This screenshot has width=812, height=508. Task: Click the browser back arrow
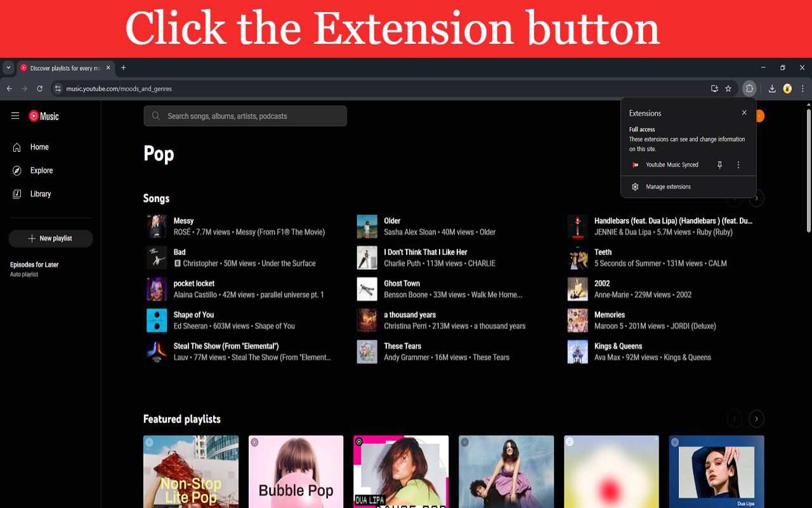click(x=10, y=88)
